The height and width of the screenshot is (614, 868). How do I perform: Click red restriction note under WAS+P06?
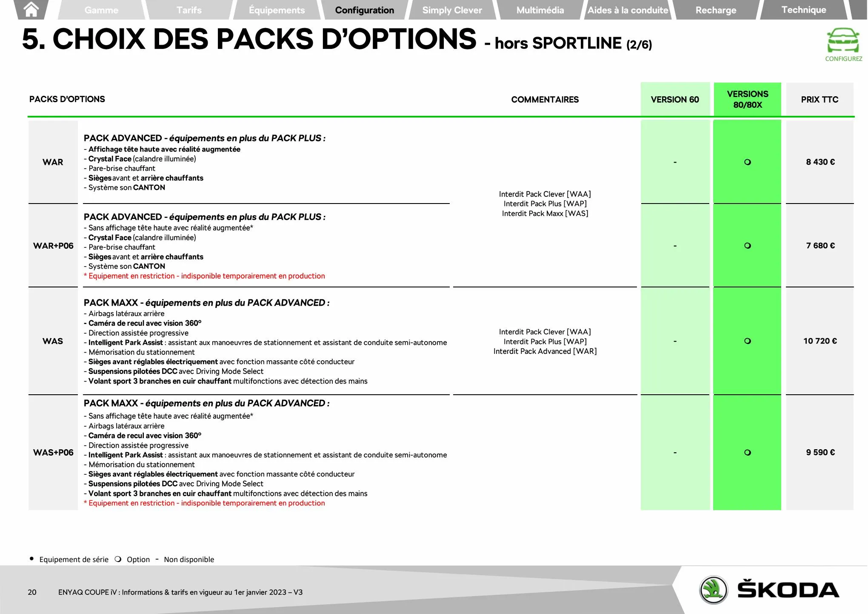tap(204, 503)
